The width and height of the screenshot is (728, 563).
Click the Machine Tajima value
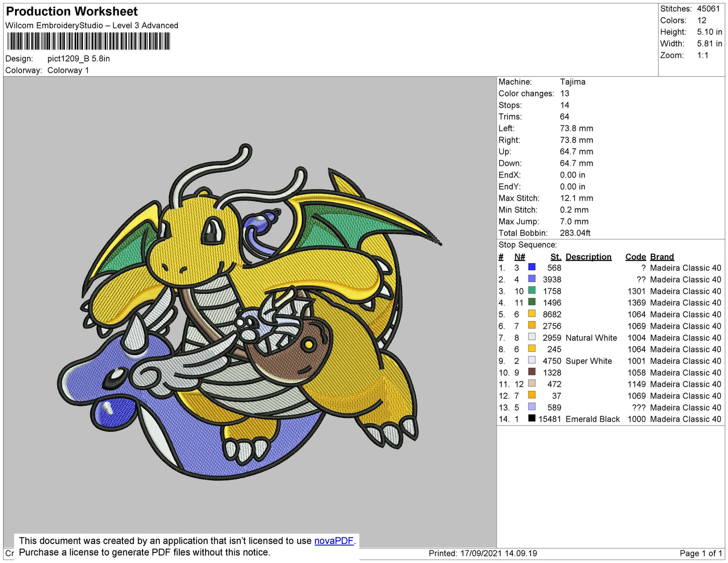pyautogui.click(x=573, y=82)
